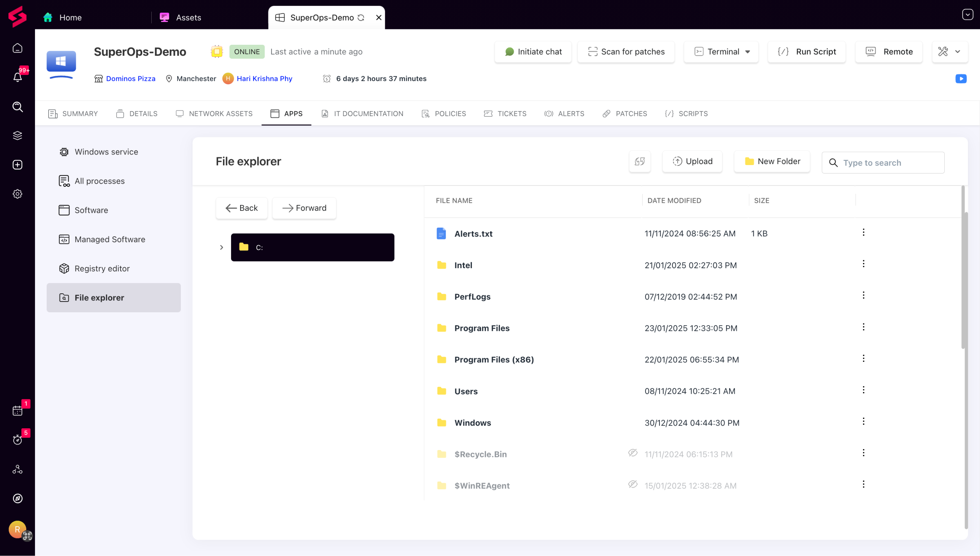Viewport: 980px width, 556px height.
Task: Click the settings gear icon in sidebar
Action: pos(17,194)
